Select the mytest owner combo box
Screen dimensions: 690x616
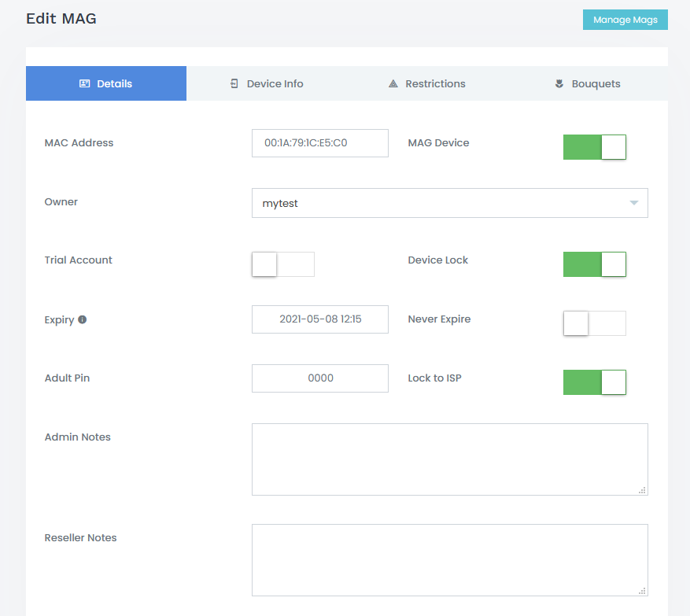441,203
